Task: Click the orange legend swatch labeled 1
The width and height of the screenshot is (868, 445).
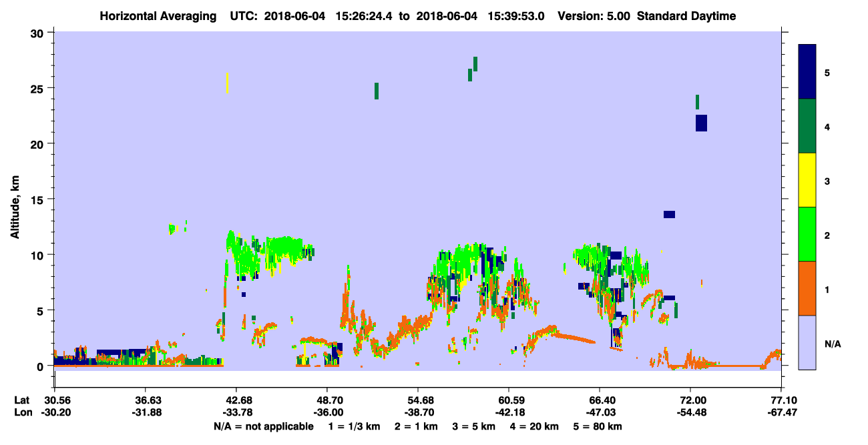Action: tap(807, 288)
